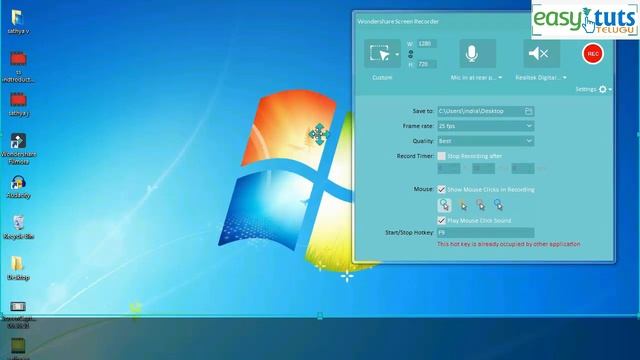
Task: Expand the Realtek Digital audio device dropdown
Action: [x=565, y=78]
